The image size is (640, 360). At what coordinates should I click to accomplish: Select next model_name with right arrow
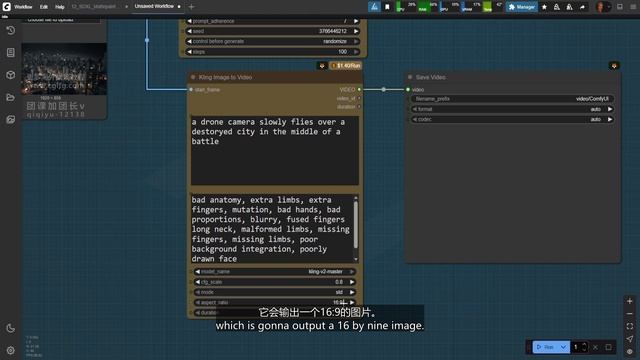click(352, 271)
